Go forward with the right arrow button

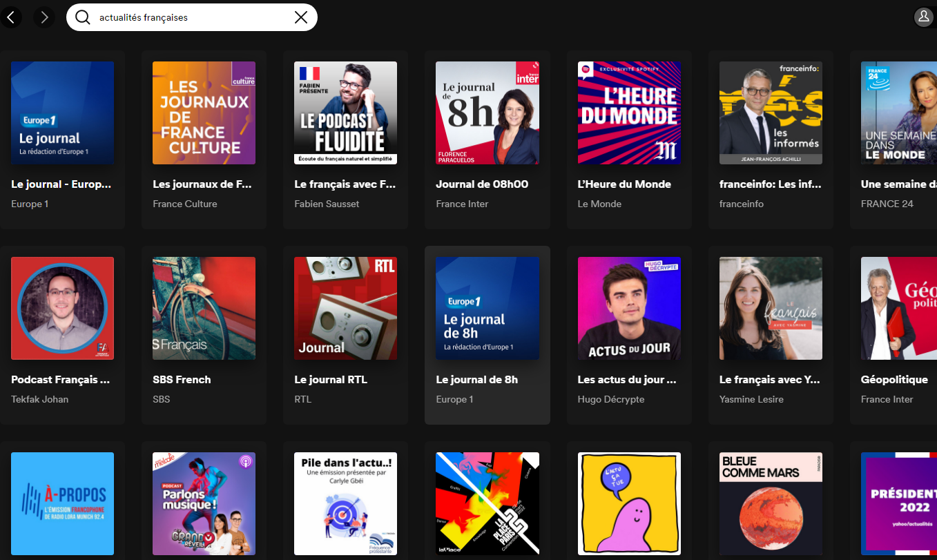[x=44, y=17]
